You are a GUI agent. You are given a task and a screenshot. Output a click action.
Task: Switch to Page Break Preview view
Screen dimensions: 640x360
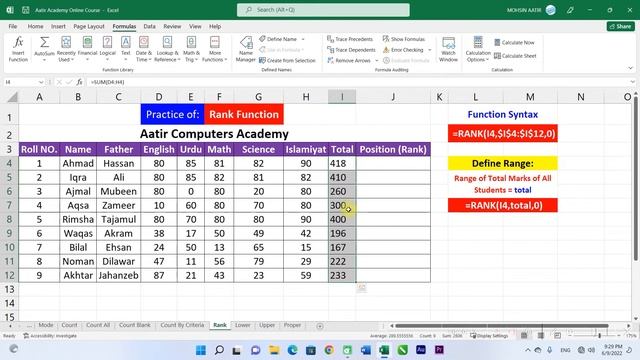pos(557,336)
